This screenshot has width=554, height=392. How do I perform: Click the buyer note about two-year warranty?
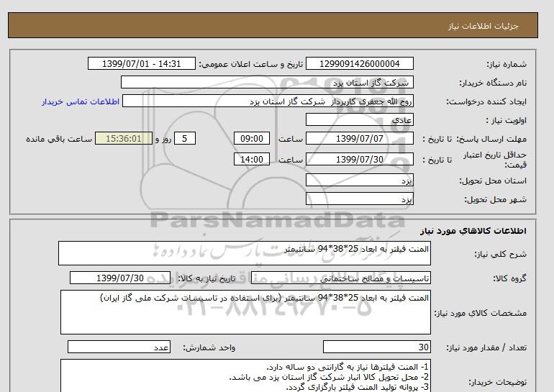pos(348,367)
